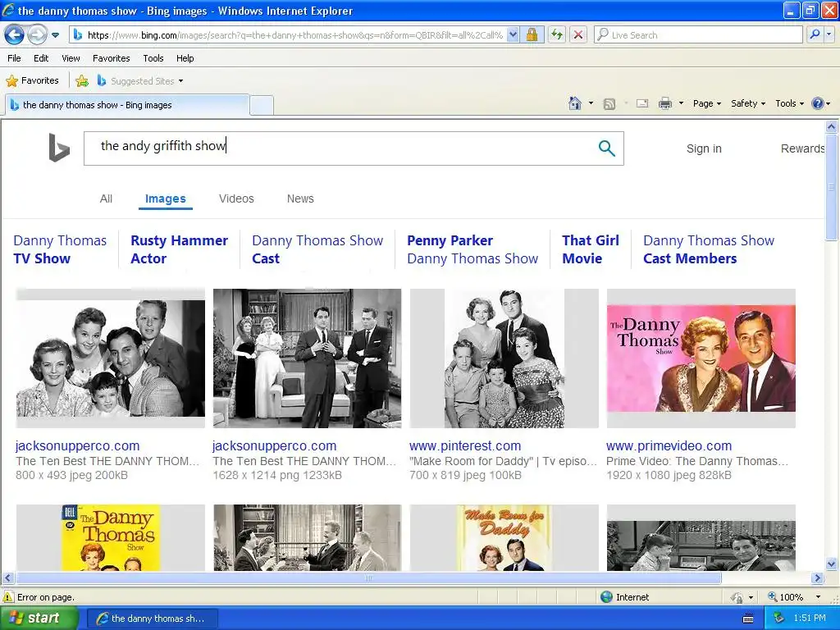Click the Refresh page icon
This screenshot has width=840, height=630.
point(557,35)
